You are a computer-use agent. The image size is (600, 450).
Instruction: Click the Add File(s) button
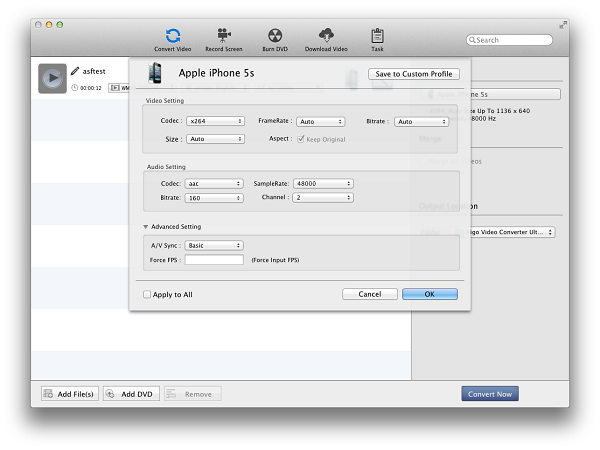tap(70, 394)
